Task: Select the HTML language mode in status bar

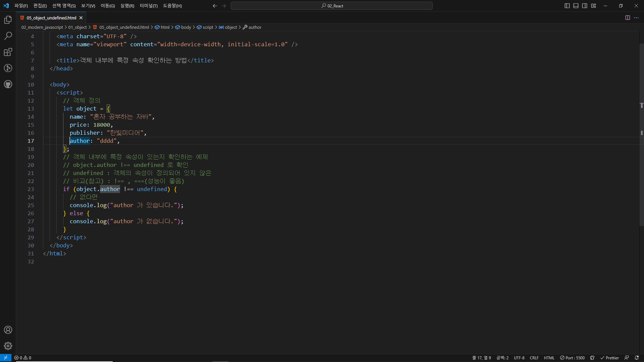Action: pyautogui.click(x=549, y=358)
